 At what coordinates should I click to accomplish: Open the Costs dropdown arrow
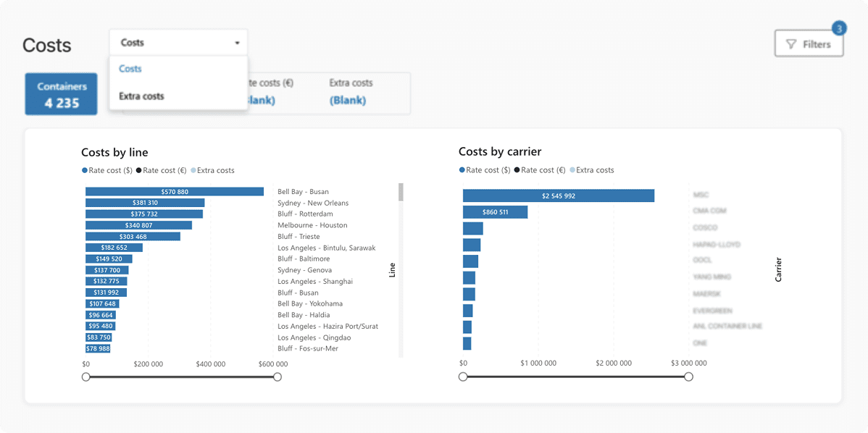(x=237, y=43)
